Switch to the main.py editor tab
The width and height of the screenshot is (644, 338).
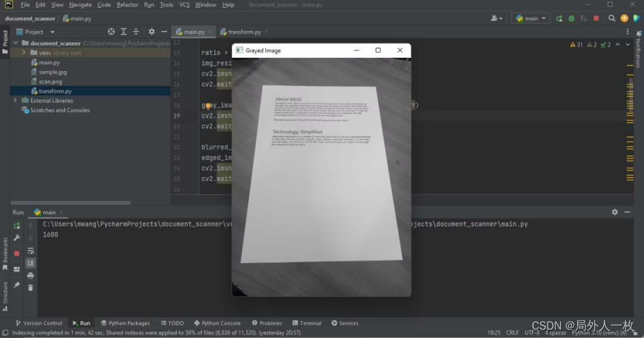194,32
